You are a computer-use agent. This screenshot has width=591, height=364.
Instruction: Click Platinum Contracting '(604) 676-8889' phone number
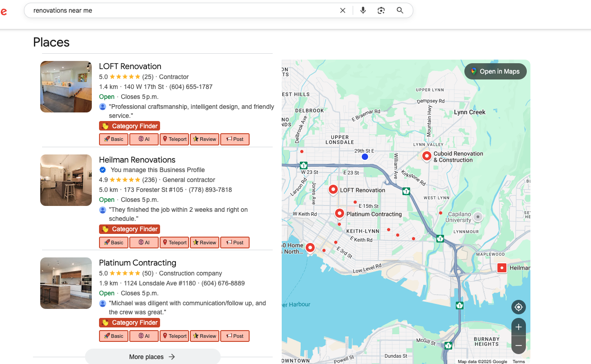click(223, 283)
